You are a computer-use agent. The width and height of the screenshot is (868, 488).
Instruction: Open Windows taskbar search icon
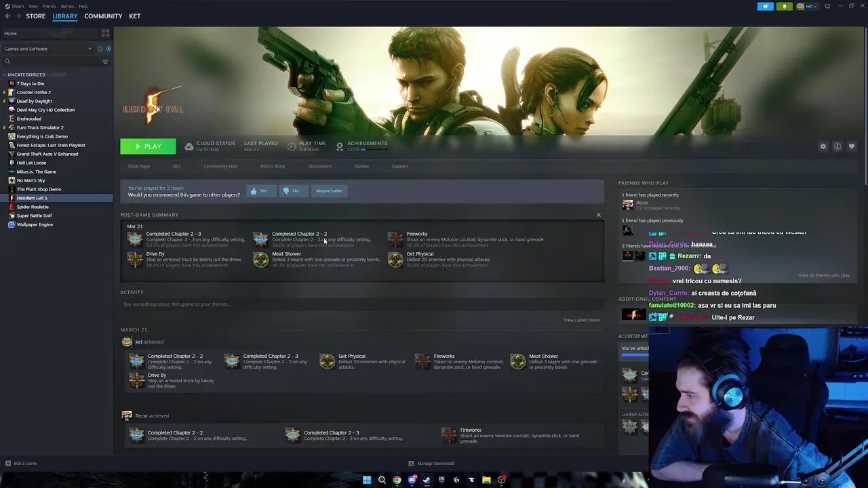382,480
